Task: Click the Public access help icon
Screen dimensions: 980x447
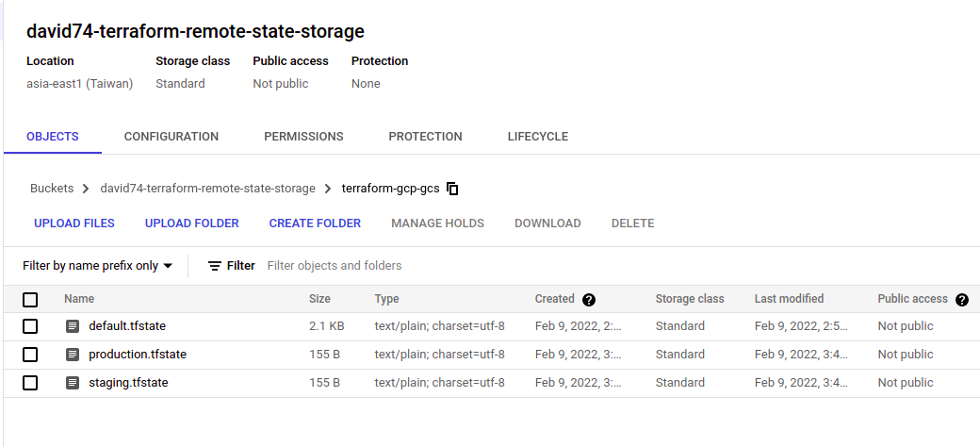Action: coord(962,300)
